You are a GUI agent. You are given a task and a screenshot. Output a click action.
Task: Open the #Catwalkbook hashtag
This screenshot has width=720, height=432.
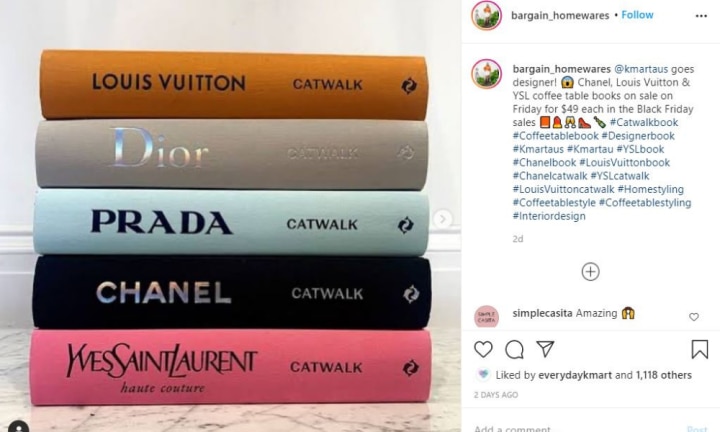tap(644, 122)
